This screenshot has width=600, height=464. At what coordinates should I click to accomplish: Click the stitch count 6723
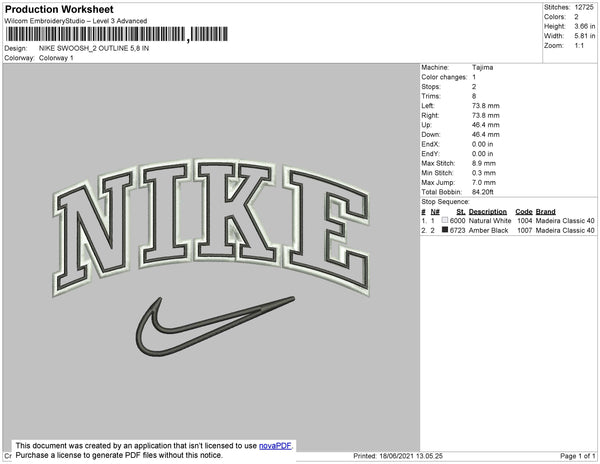(x=457, y=230)
